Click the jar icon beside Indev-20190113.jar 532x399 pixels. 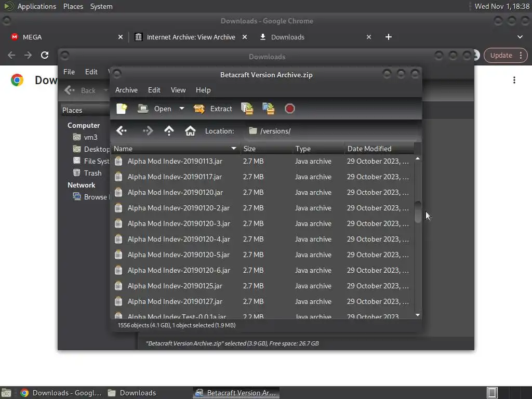pos(118,161)
